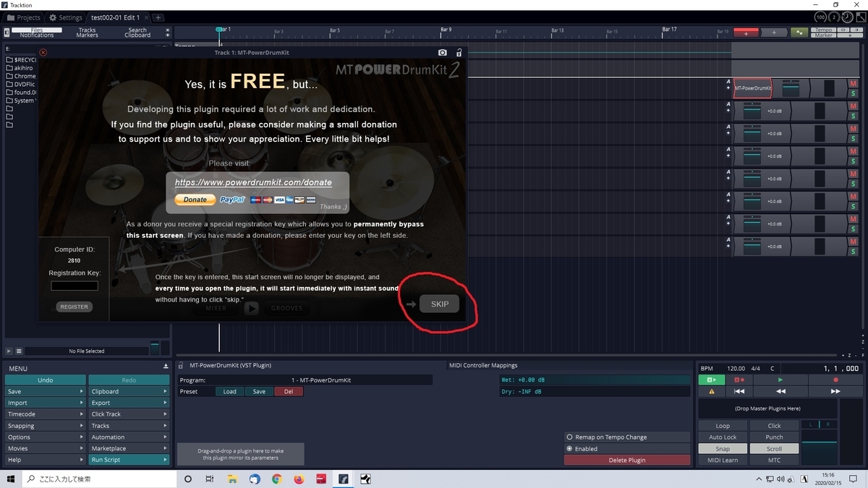Viewport: 868px width, 488px height.
Task: Open the Search browser tab
Action: coord(137,30)
